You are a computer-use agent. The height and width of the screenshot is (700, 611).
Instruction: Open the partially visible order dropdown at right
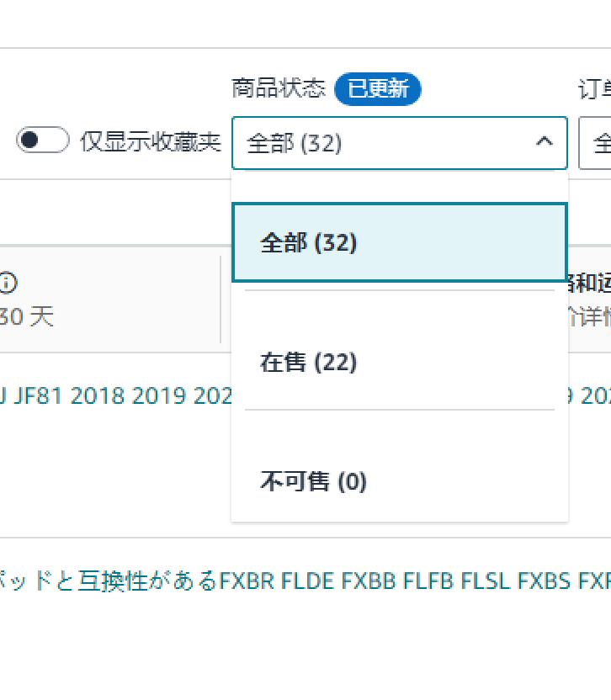[x=596, y=143]
